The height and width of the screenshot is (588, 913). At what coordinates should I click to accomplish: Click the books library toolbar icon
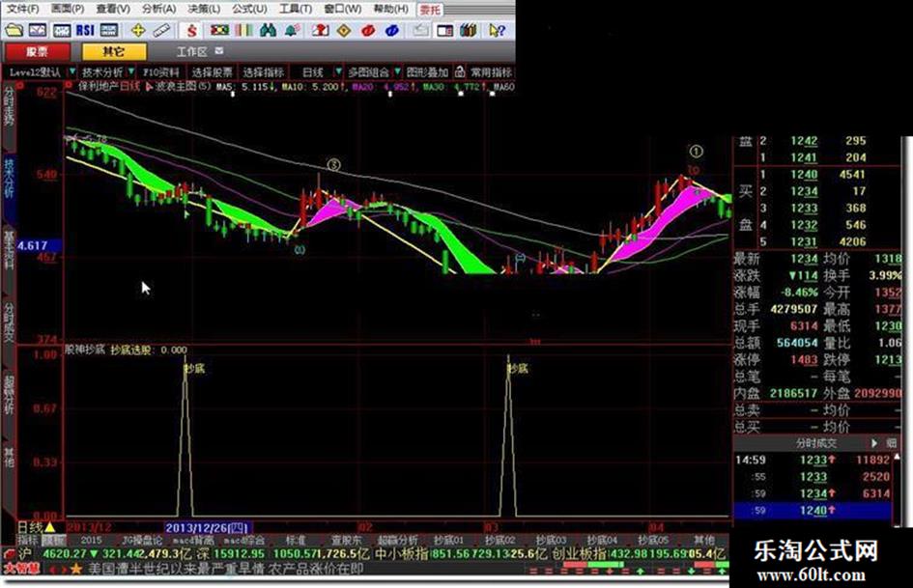pyautogui.click(x=469, y=30)
